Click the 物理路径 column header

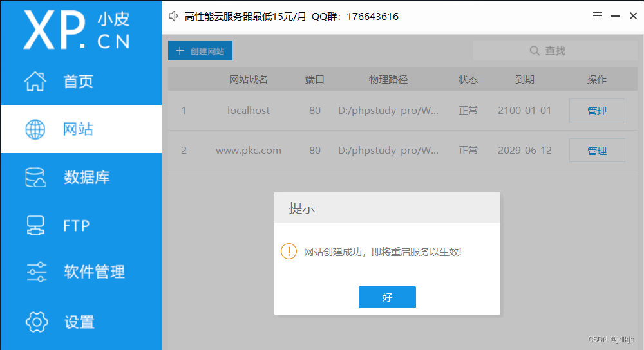coord(388,80)
